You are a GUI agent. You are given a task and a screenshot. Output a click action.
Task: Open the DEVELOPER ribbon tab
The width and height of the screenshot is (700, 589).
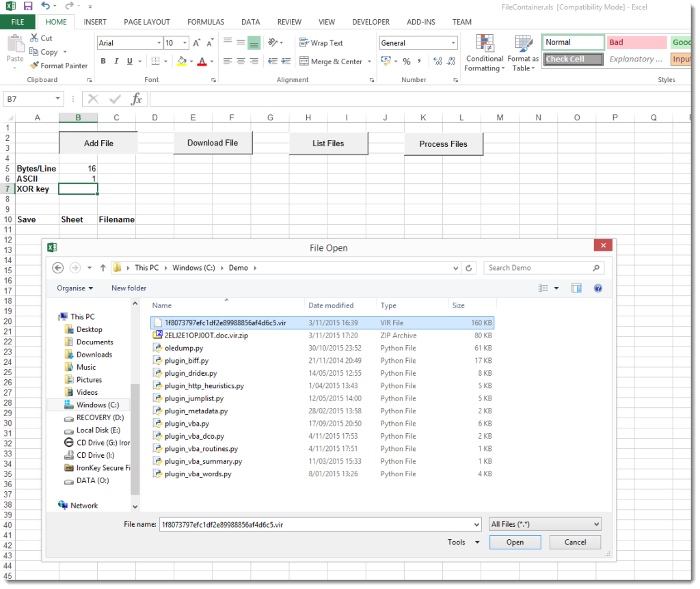[x=371, y=22]
